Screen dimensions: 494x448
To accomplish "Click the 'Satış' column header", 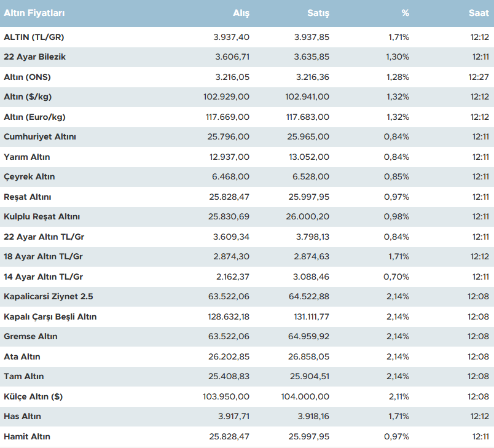I will 318,13.
